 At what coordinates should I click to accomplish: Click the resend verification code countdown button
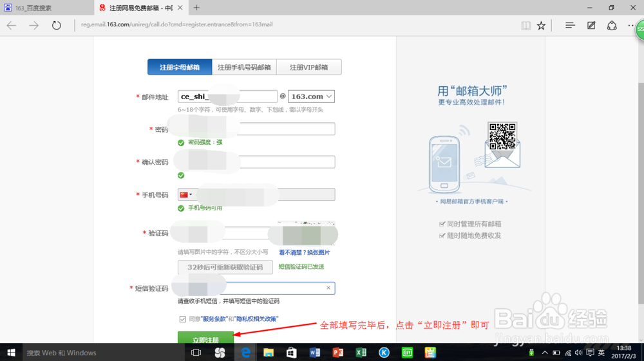pyautogui.click(x=225, y=267)
